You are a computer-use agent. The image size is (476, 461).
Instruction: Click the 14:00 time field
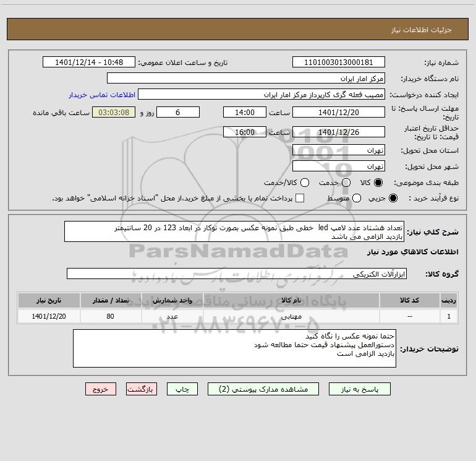pyautogui.click(x=245, y=112)
